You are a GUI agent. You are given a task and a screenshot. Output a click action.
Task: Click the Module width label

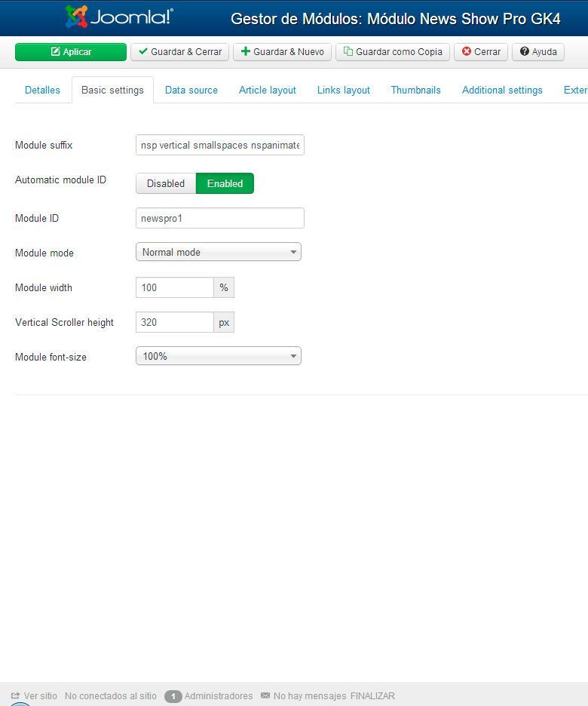pos(43,287)
